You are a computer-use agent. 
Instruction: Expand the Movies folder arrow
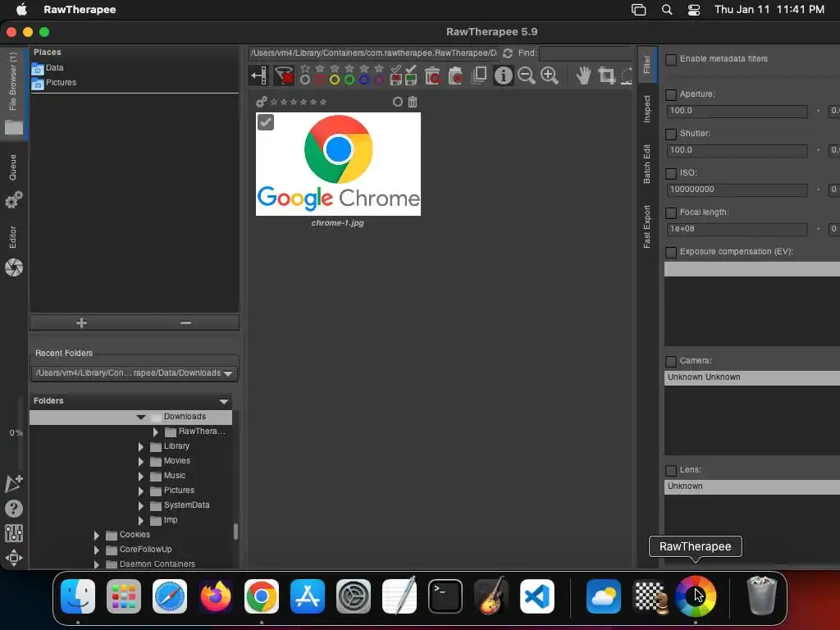tap(141, 461)
